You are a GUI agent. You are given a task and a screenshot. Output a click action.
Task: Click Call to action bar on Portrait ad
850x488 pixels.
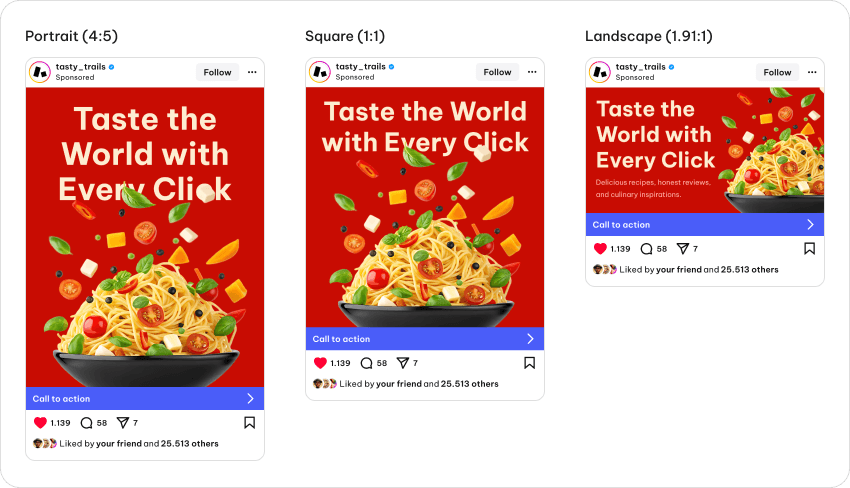click(x=145, y=399)
